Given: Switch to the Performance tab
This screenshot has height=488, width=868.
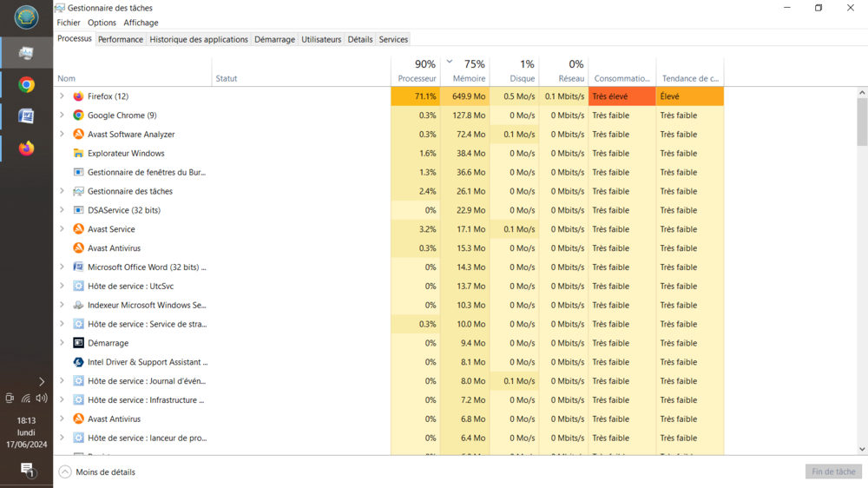Looking at the screenshot, I should coord(121,39).
